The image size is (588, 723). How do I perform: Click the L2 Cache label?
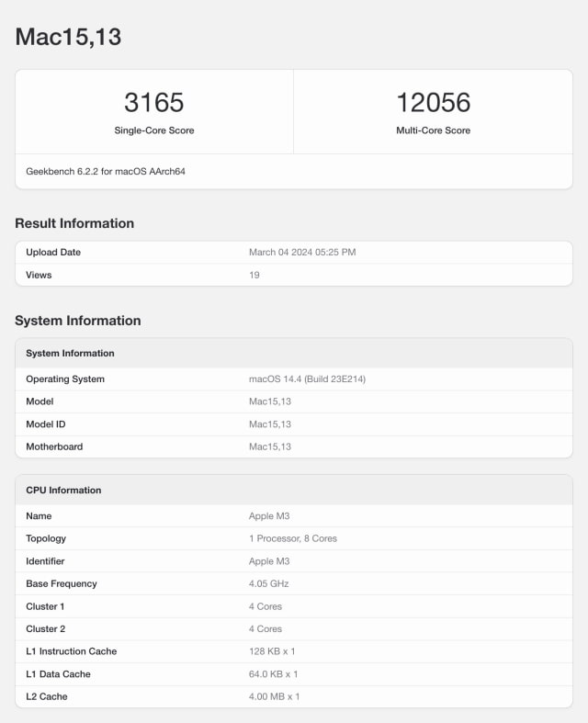(47, 696)
